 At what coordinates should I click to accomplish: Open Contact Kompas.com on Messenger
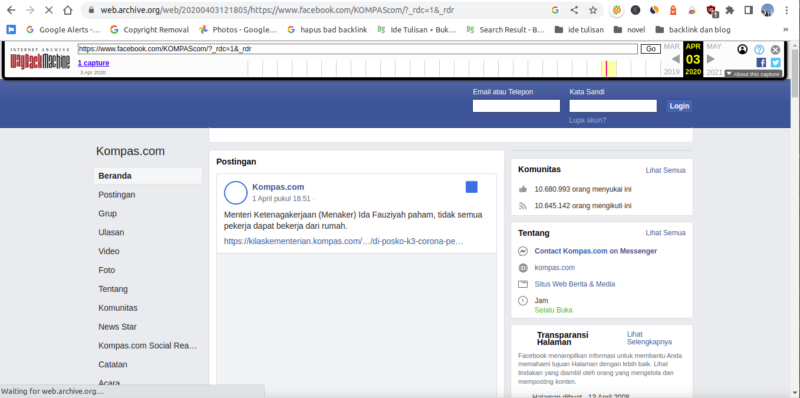pyautogui.click(x=595, y=251)
